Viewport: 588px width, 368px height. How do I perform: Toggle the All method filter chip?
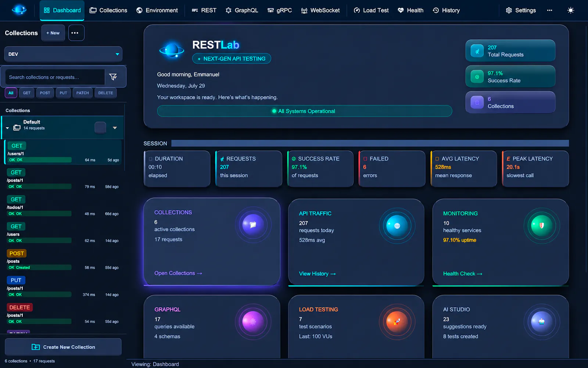pos(11,93)
